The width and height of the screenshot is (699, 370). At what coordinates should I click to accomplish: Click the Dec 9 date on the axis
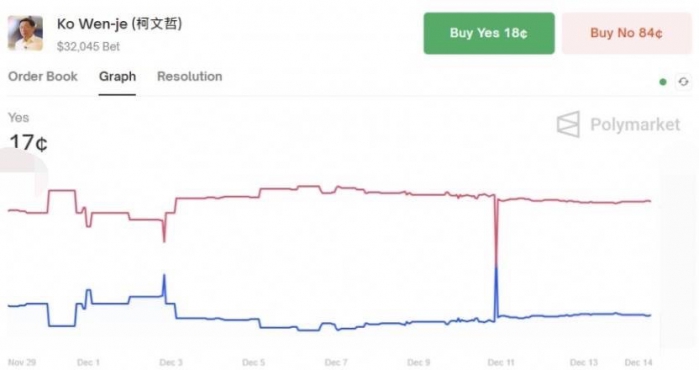pos(419,362)
